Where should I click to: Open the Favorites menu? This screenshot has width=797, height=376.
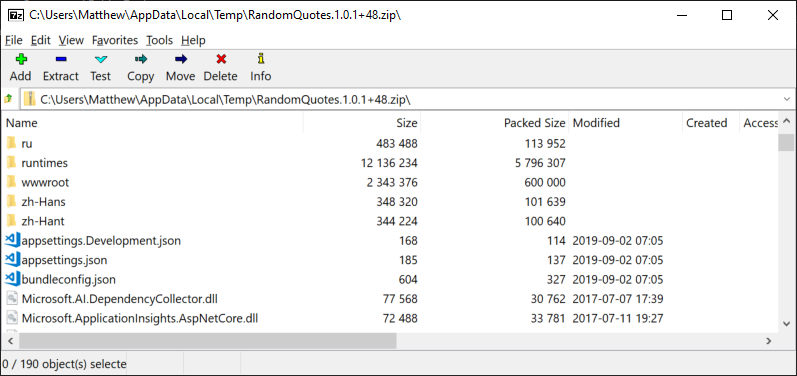pos(115,40)
